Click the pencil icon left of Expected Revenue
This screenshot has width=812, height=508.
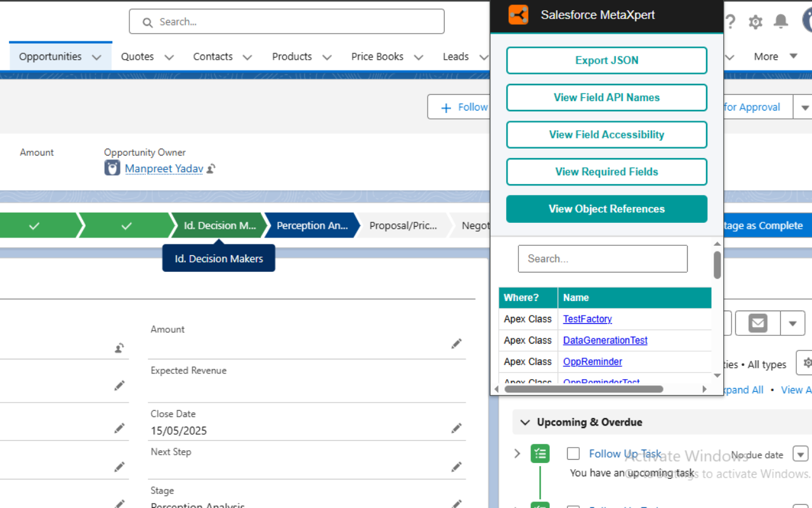click(x=119, y=385)
